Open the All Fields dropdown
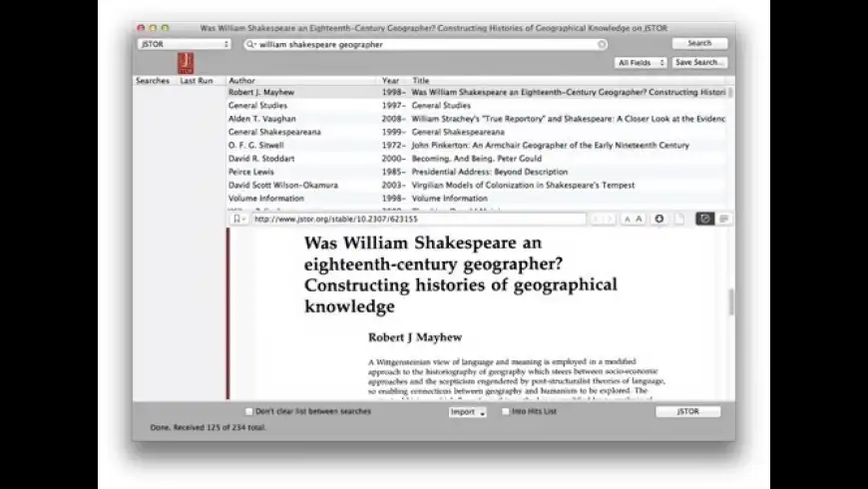This screenshot has height=489, width=868. pos(640,63)
